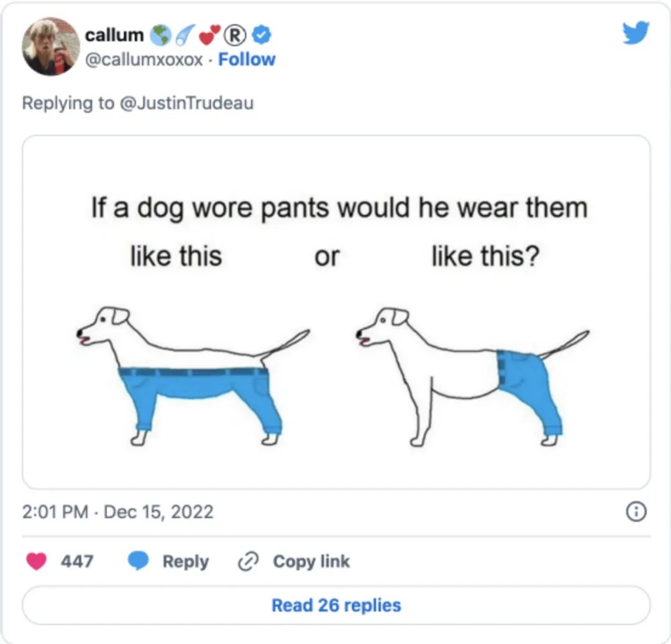The height and width of the screenshot is (644, 671).
Task: Click the blue reply speech bubble icon
Action: (138, 561)
